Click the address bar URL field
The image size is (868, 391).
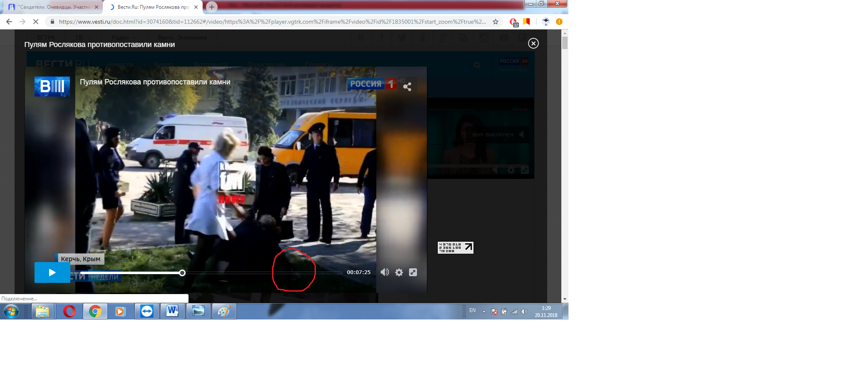click(270, 22)
